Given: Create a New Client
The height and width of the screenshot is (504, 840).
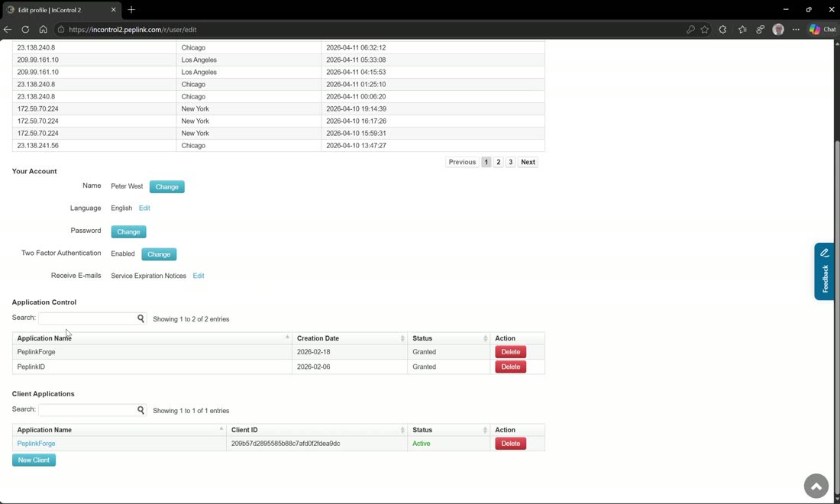Looking at the screenshot, I should (x=34, y=460).
